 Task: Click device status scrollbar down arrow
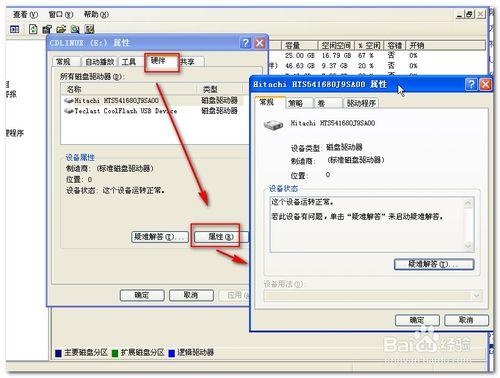point(468,246)
